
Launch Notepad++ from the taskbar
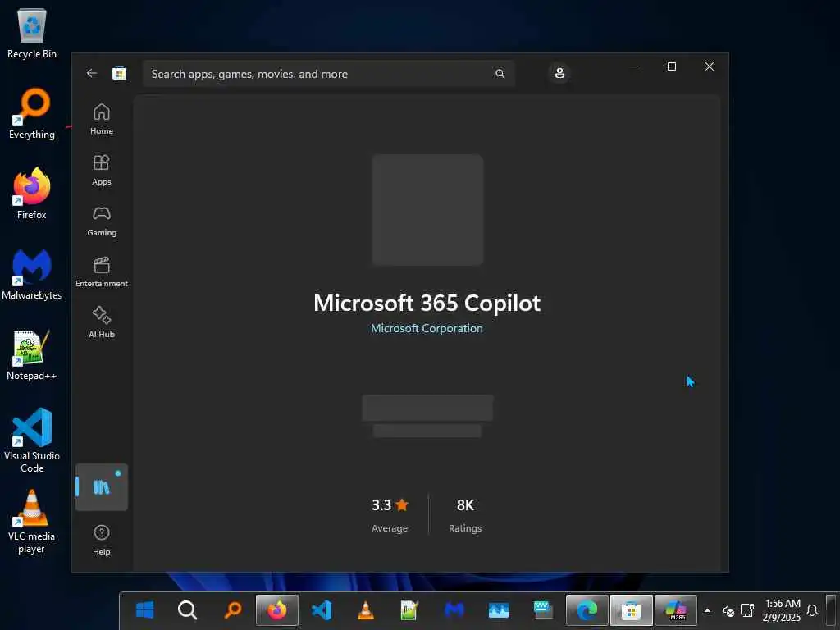point(410,610)
